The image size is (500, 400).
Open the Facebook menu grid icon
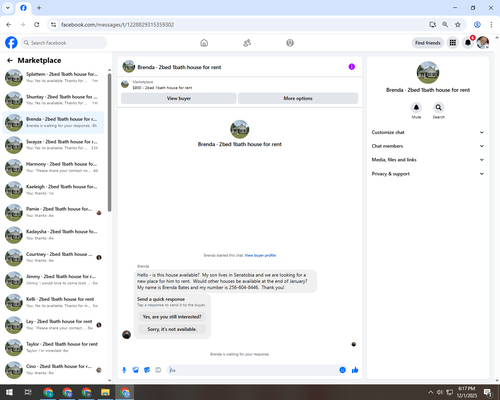tap(453, 43)
